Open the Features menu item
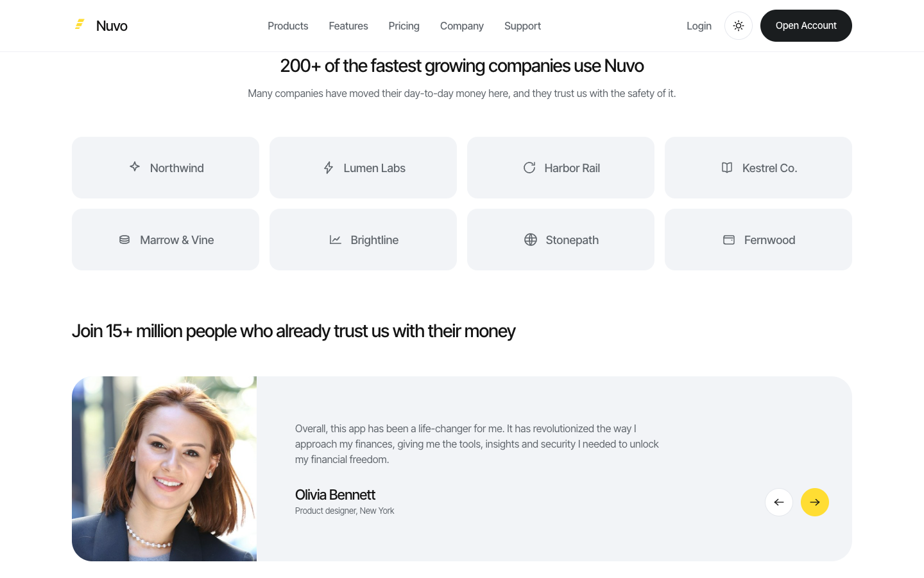 pyautogui.click(x=348, y=26)
